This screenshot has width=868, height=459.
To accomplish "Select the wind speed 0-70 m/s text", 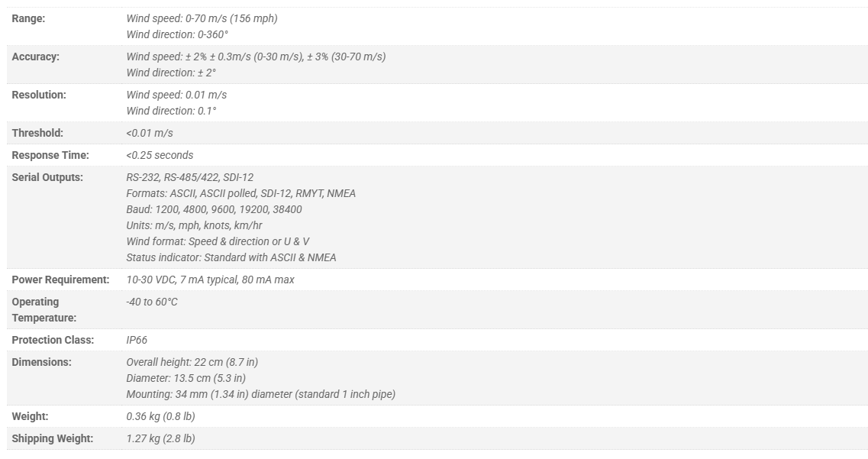I will pyautogui.click(x=202, y=18).
